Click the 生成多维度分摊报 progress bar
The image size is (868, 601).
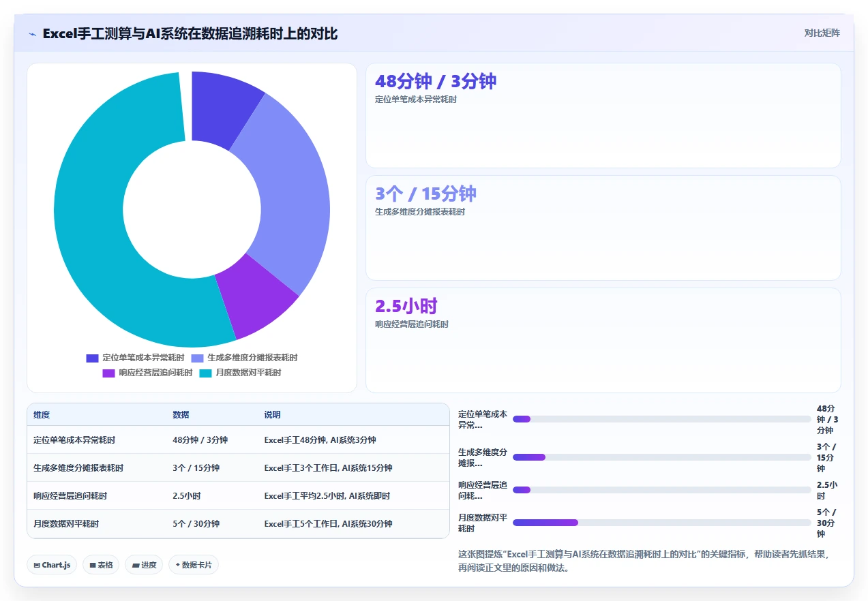tap(662, 457)
